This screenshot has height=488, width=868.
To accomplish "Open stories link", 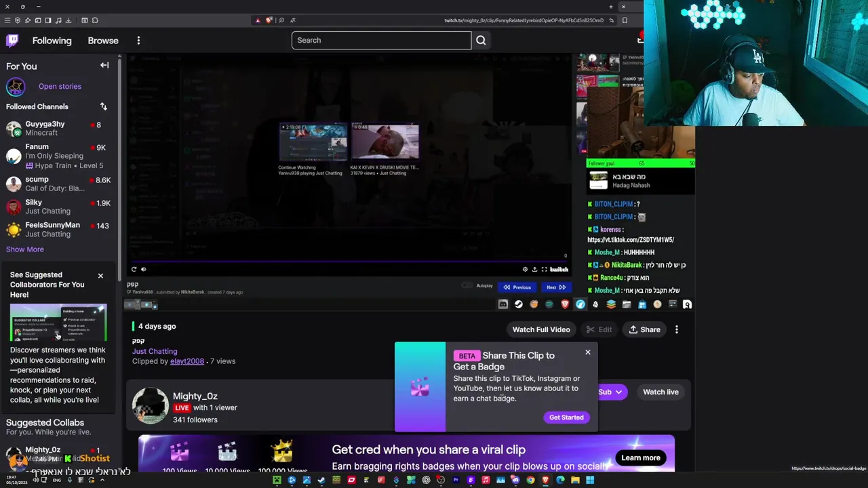I will click(x=60, y=86).
